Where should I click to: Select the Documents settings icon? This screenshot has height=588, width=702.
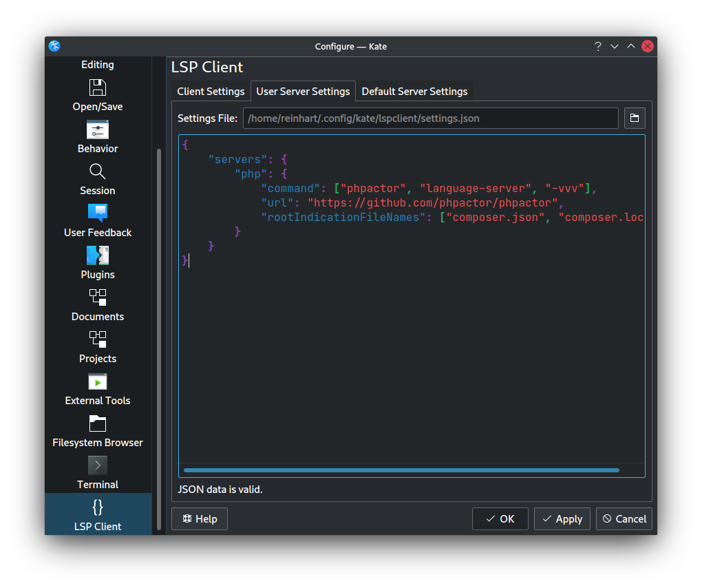tap(97, 297)
